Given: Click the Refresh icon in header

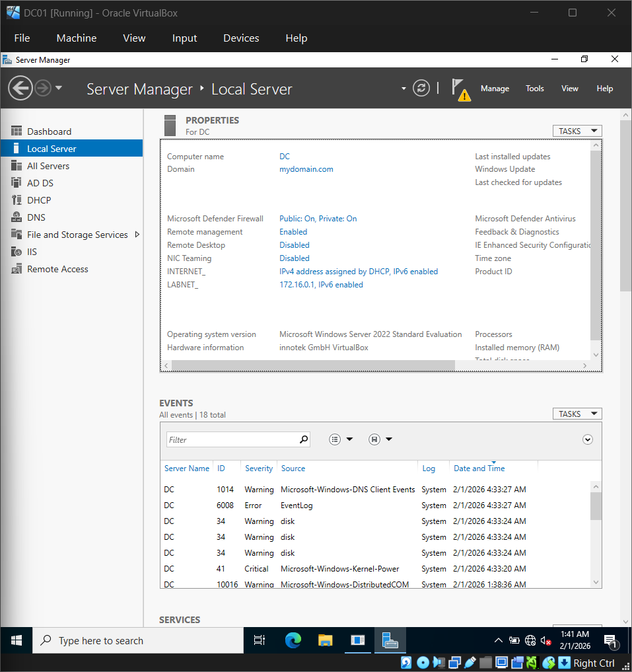Looking at the screenshot, I should pos(421,89).
